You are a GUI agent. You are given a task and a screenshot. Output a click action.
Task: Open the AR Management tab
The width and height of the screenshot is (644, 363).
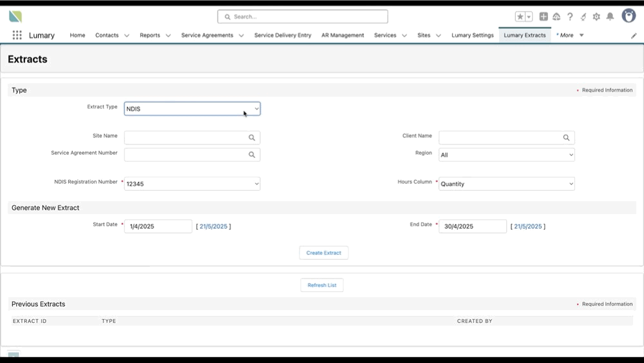(x=343, y=35)
